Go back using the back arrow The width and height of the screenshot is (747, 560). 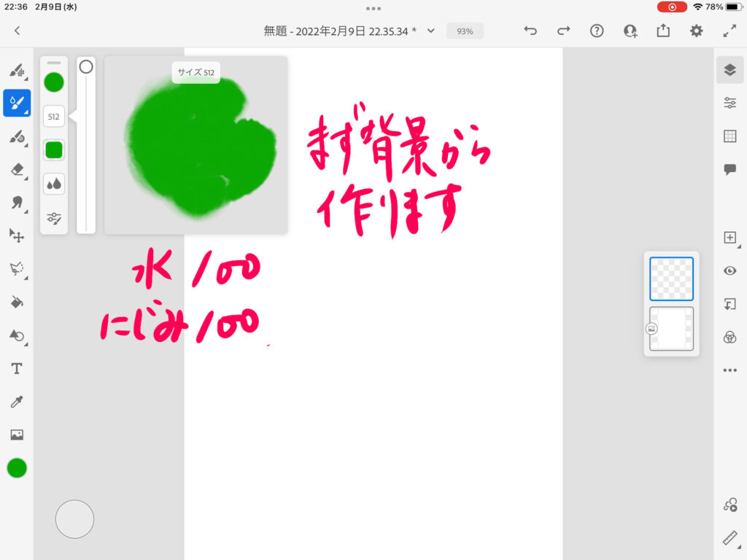pyautogui.click(x=17, y=31)
